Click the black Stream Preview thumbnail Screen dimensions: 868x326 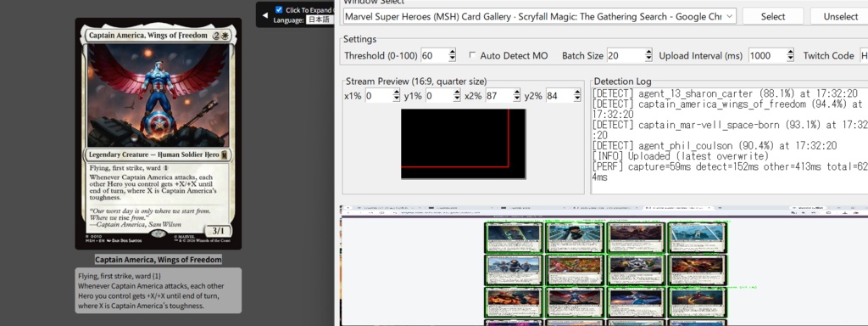coord(464,144)
